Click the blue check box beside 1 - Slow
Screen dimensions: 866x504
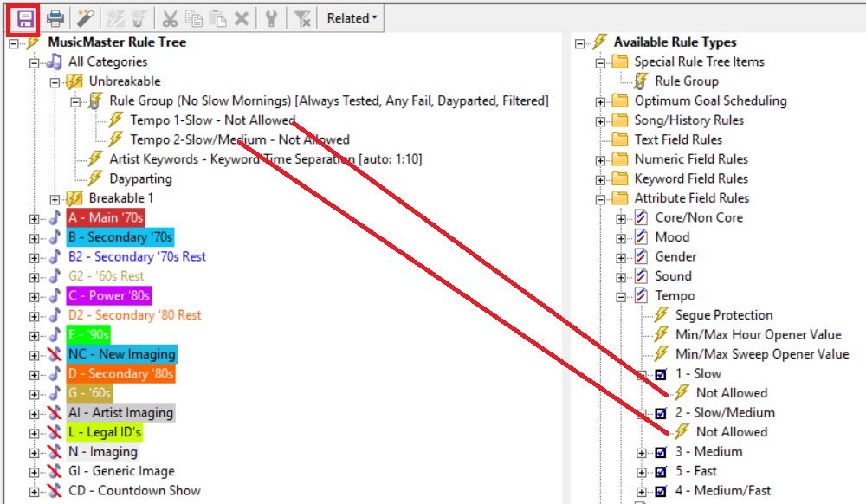point(661,374)
